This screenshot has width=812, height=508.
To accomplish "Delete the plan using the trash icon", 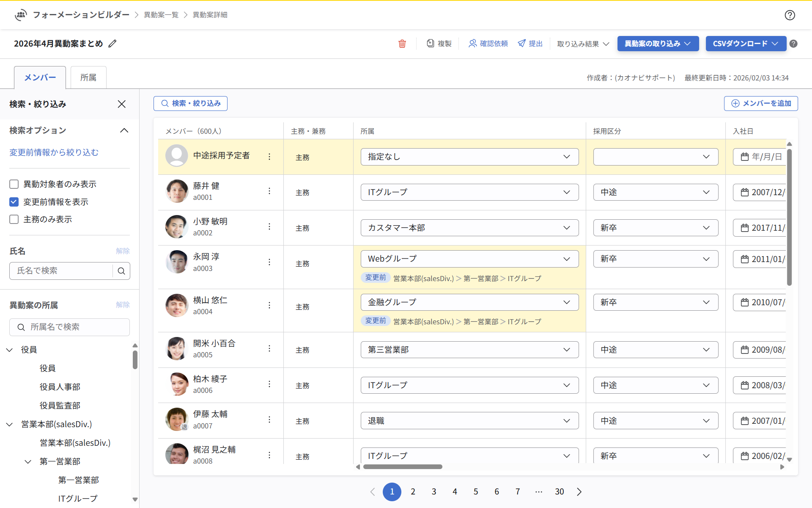I will coord(402,44).
